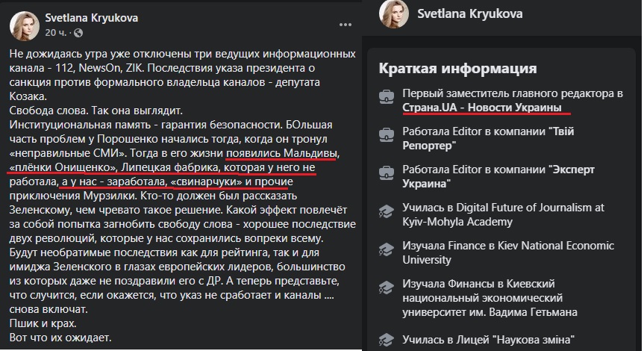This screenshot has width=644, height=351.
Task: Click the text 'Свобода слова. Так она выглядит.'
Action: pos(96,111)
